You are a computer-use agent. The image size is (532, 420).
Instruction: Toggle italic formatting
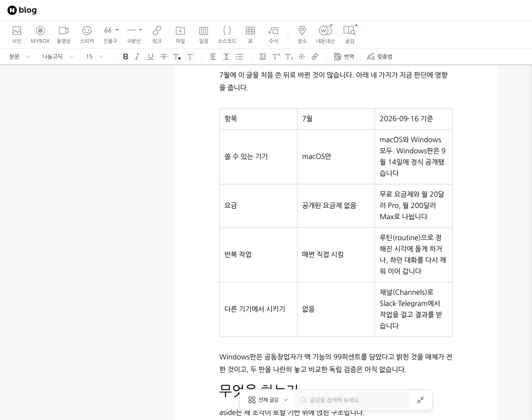[137, 57]
